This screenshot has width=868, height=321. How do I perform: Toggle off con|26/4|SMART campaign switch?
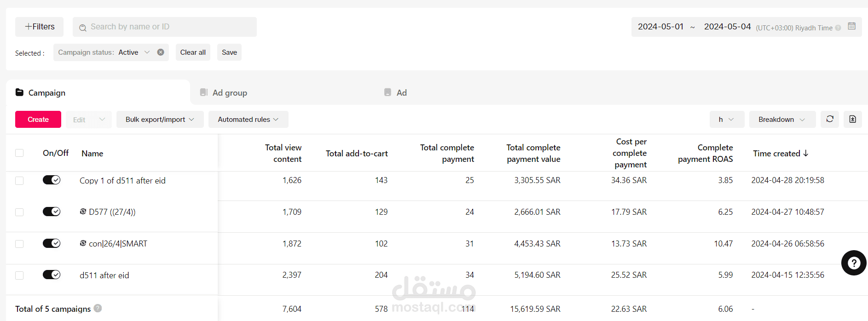pyautogui.click(x=52, y=243)
